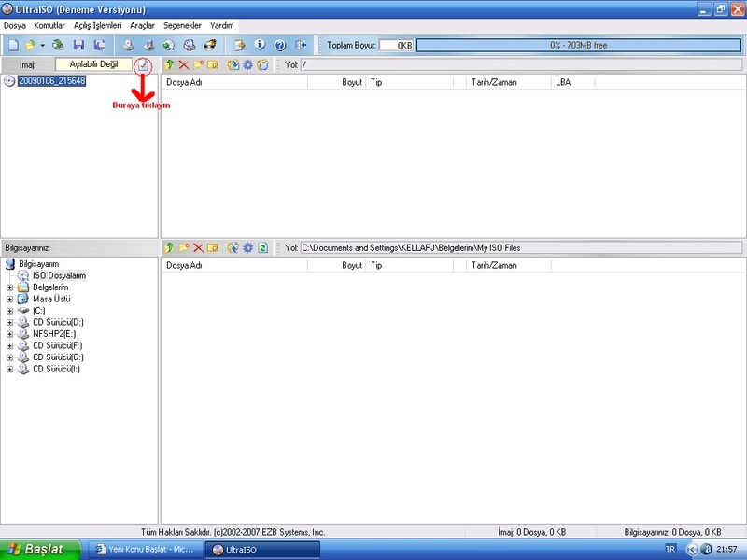Click the Mount to virtual drive icon
The height and width of the screenshot is (560, 747).
coord(190,45)
